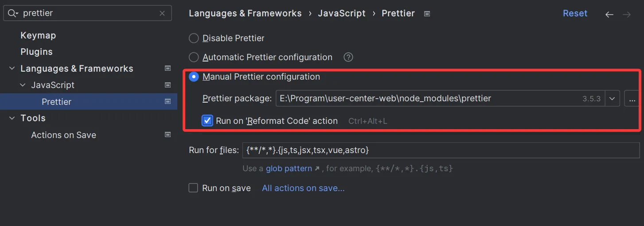Viewport: 644px width, 226px height.
Task: Collapse the Tools tree node
Action: tap(11, 118)
